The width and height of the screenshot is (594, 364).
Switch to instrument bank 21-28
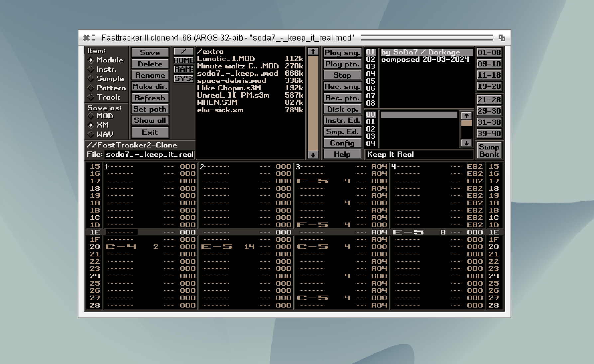coord(489,100)
